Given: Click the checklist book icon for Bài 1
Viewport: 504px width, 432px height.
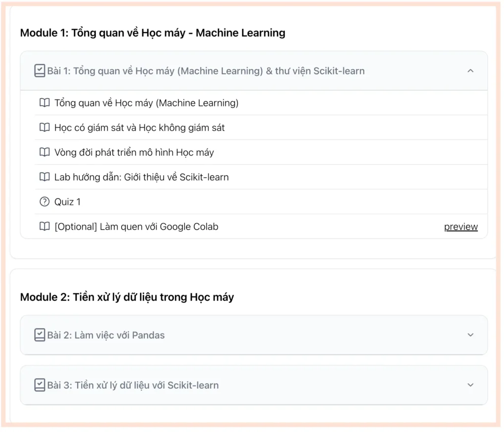Looking at the screenshot, I should click(x=39, y=71).
